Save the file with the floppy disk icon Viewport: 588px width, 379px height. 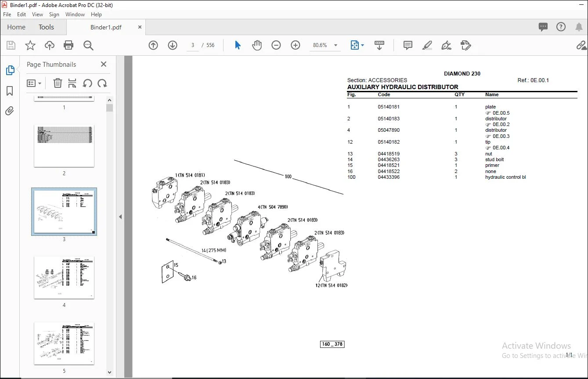click(x=11, y=45)
